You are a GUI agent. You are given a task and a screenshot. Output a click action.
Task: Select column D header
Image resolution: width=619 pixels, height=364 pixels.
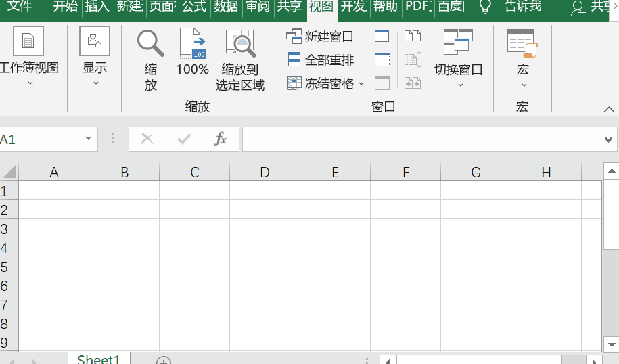(265, 172)
